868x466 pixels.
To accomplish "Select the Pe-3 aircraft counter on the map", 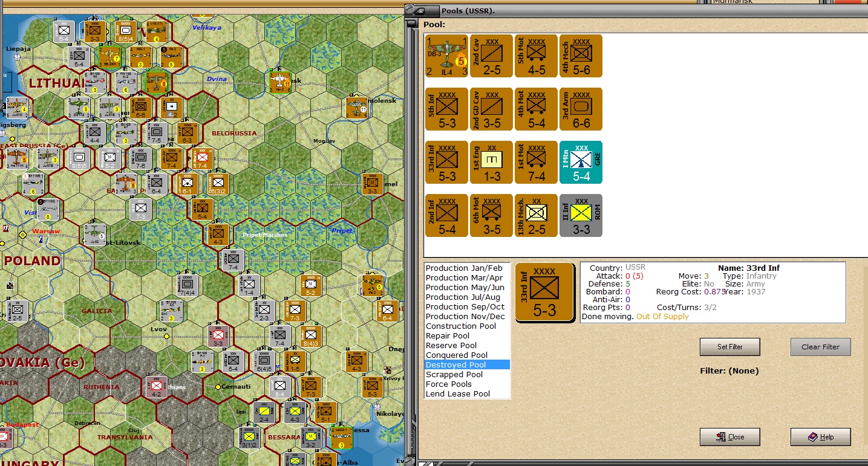I will tap(171, 57).
